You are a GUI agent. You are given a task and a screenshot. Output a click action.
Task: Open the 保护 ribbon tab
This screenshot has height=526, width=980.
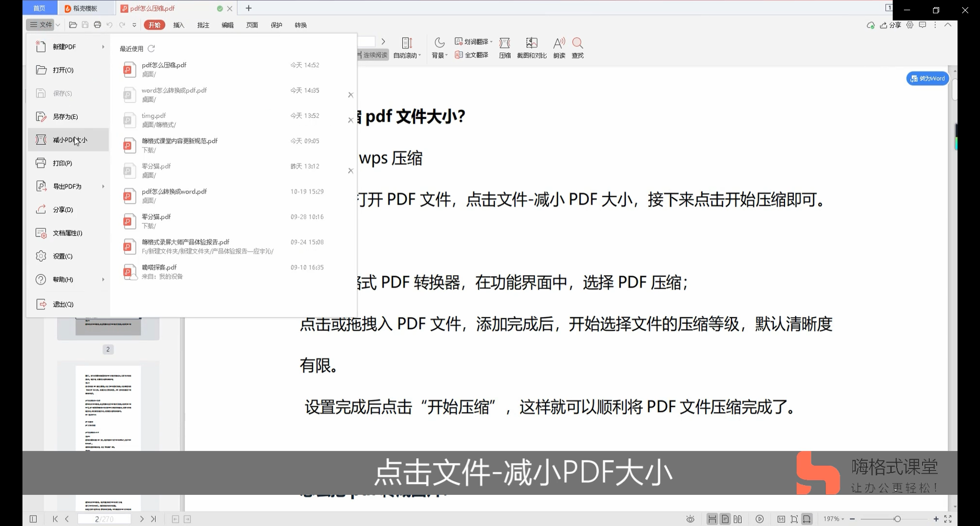click(277, 25)
